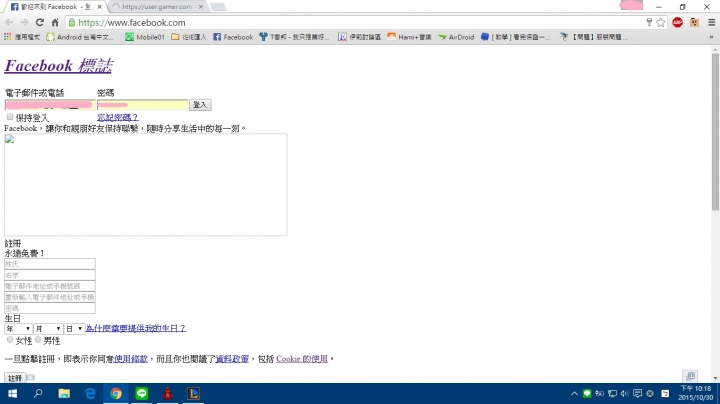Screen dimensions: 720x404
Task: Click the 註冊 sign-up button
Action: [15, 378]
